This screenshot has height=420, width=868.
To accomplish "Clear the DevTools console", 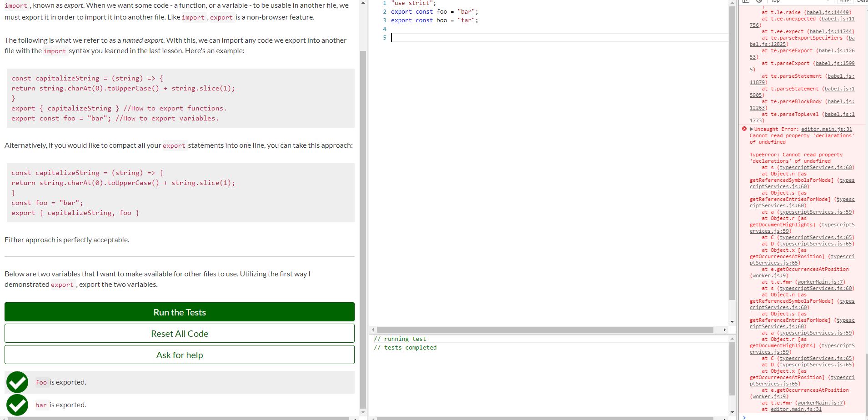I will (759, 2).
